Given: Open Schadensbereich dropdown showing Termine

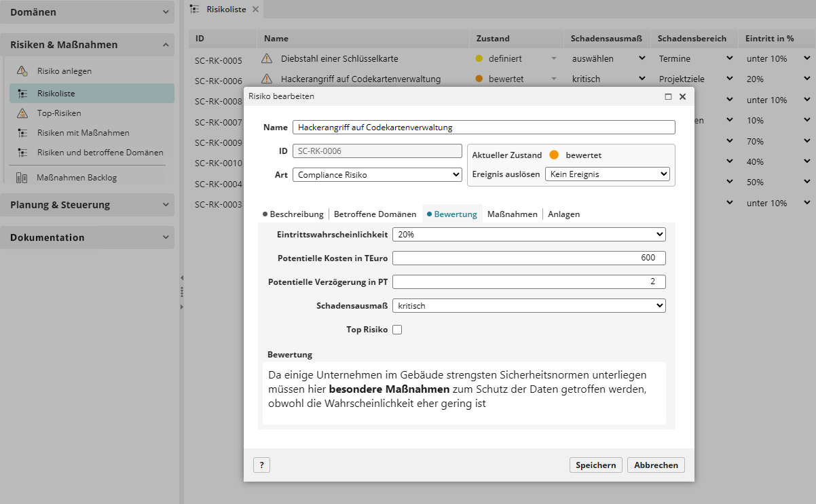Looking at the screenshot, I should click(729, 58).
